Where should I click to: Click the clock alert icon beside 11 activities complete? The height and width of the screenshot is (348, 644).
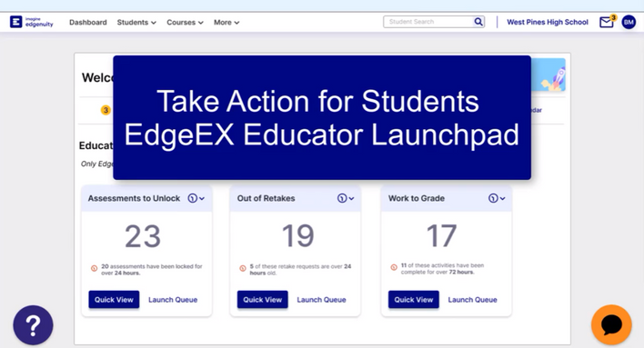click(x=394, y=267)
